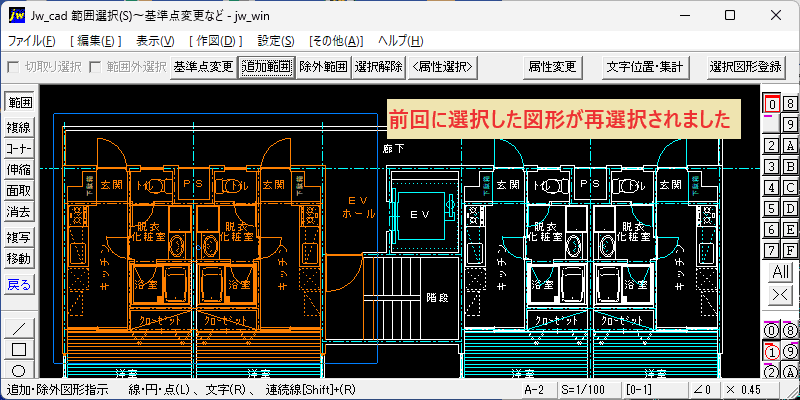The image size is (800, 400).
Task: Open the 設定(S) menu
Action: (276, 41)
